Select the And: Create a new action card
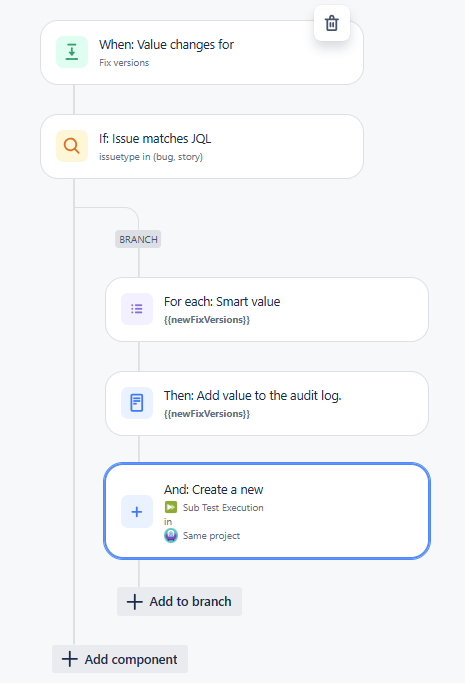This screenshot has width=465, height=683. (266, 511)
